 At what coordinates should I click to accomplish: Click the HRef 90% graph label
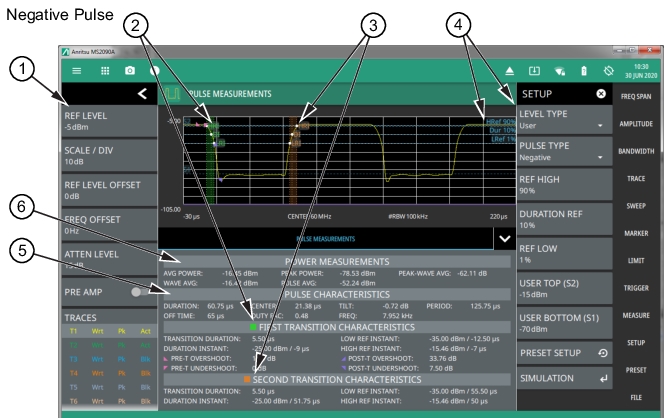pyautogui.click(x=500, y=122)
